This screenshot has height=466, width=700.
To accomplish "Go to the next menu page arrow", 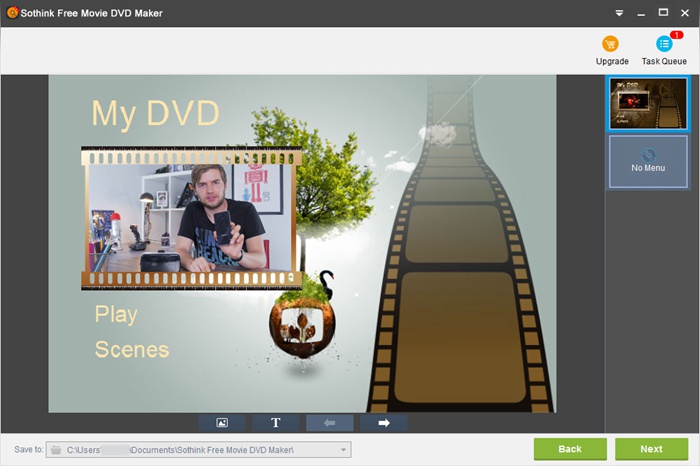I will click(383, 423).
